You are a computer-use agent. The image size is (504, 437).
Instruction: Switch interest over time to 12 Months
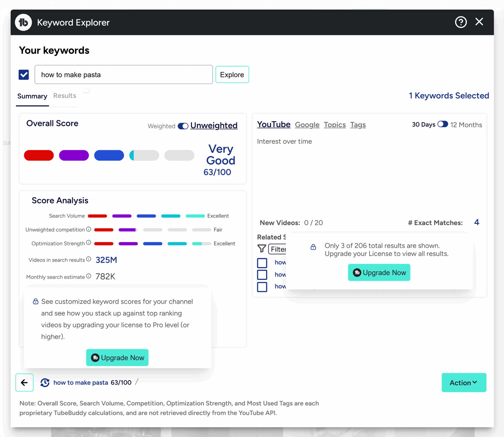pyautogui.click(x=443, y=125)
